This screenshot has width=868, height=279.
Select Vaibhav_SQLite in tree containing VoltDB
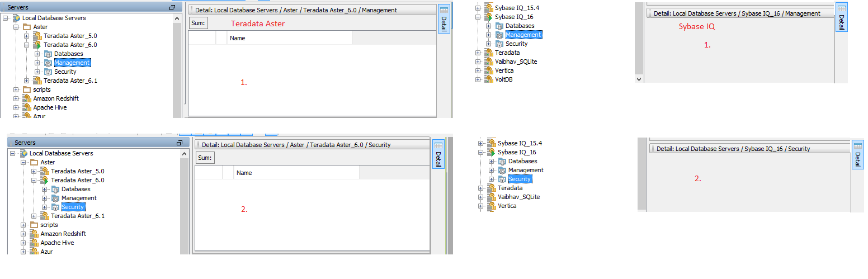click(516, 62)
